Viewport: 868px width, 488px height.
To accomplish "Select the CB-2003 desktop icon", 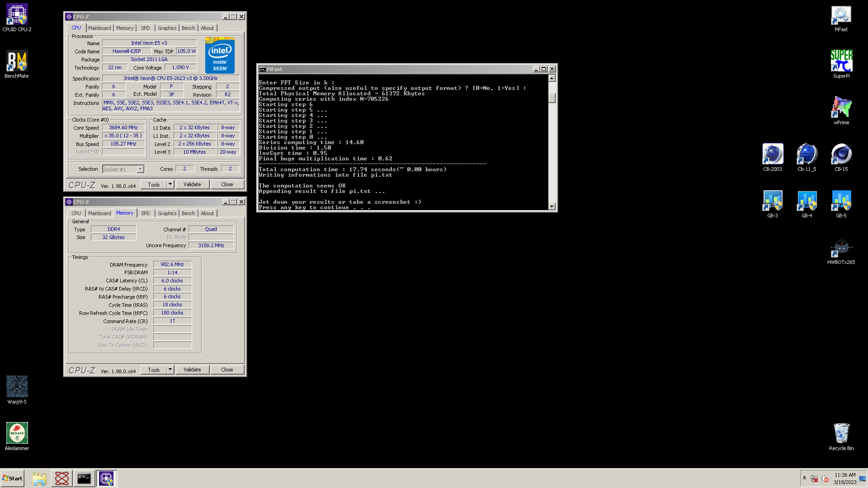I will point(772,157).
